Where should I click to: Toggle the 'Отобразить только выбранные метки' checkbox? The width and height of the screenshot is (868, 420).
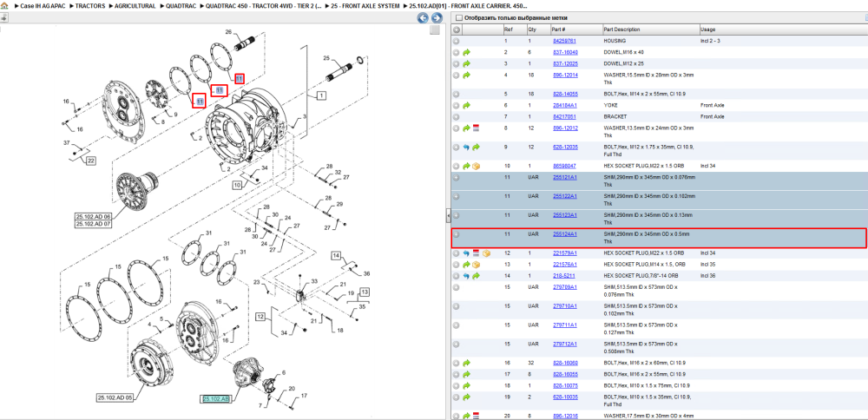458,18
